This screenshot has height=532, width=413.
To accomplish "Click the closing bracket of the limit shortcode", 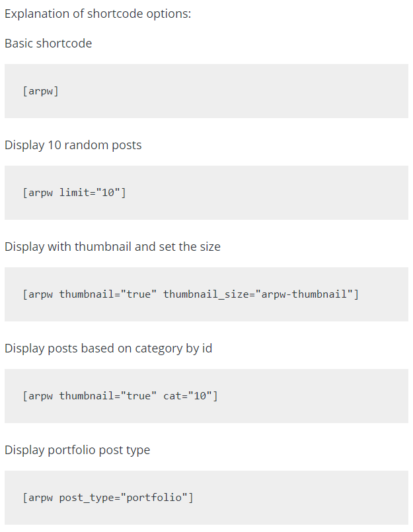I will [124, 193].
